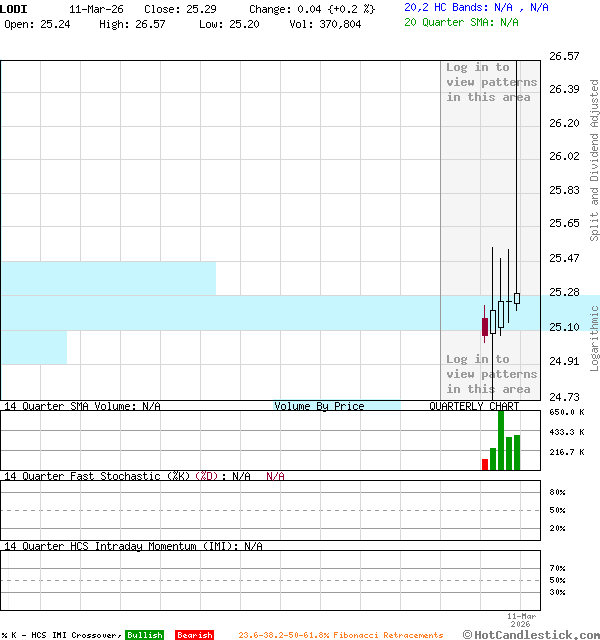
Task: Click the '20 Quarter SMA' indicator text
Action: pos(461,21)
